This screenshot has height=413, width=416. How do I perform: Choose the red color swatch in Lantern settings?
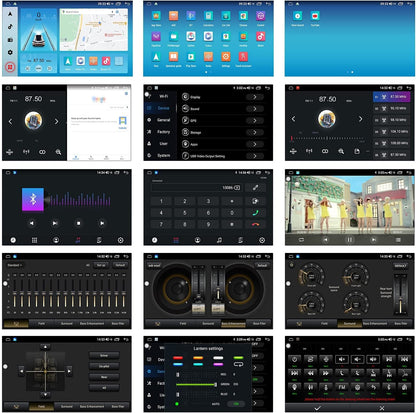[178, 358]
